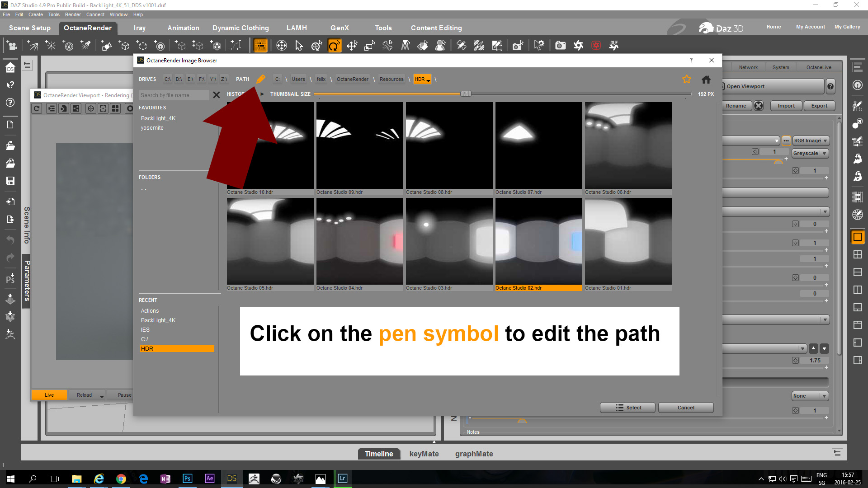Viewport: 868px width, 488px height.
Task: Select the Rotate tool in the toolbar
Action: (334, 45)
